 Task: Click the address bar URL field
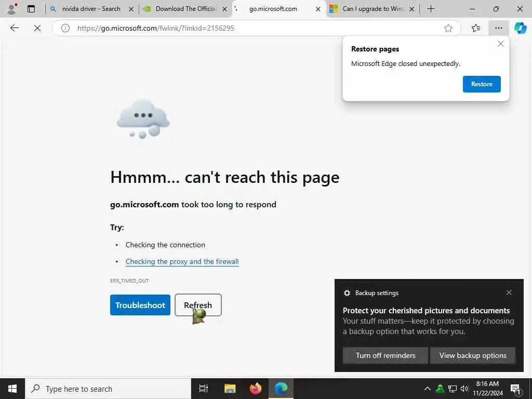point(257,28)
